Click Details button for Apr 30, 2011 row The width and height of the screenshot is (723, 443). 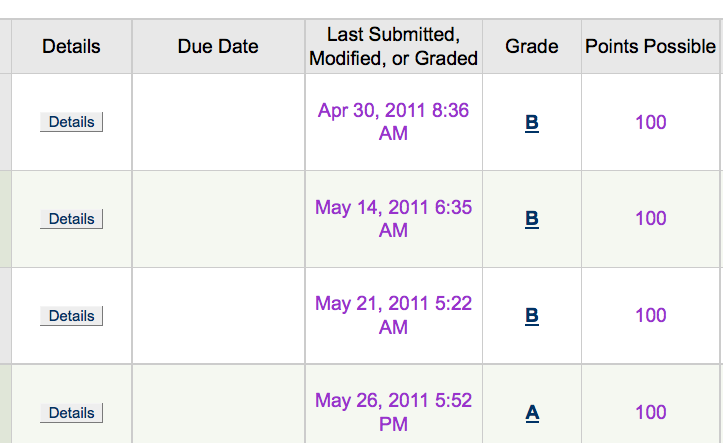tap(71, 122)
